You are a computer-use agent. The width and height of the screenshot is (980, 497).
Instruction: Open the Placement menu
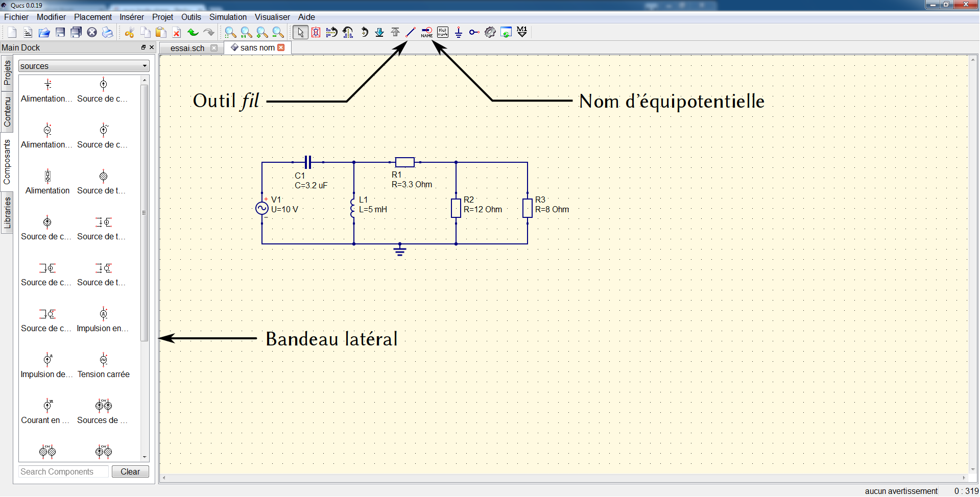(x=93, y=17)
